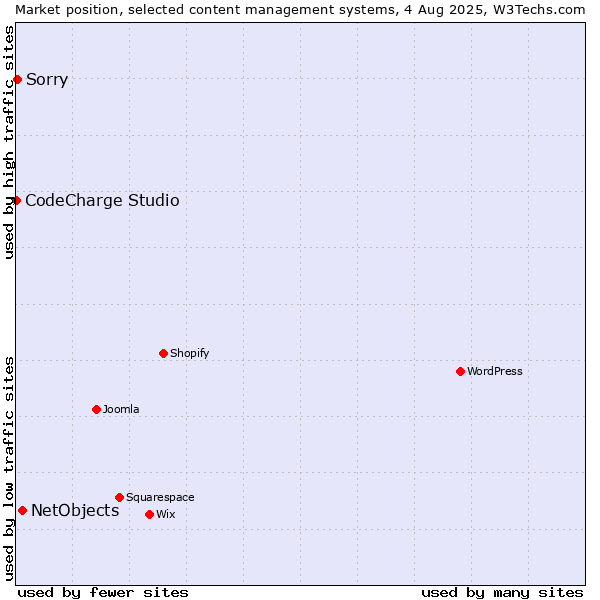Click the 'used by low traffic sites' axis label

click(x=8, y=469)
